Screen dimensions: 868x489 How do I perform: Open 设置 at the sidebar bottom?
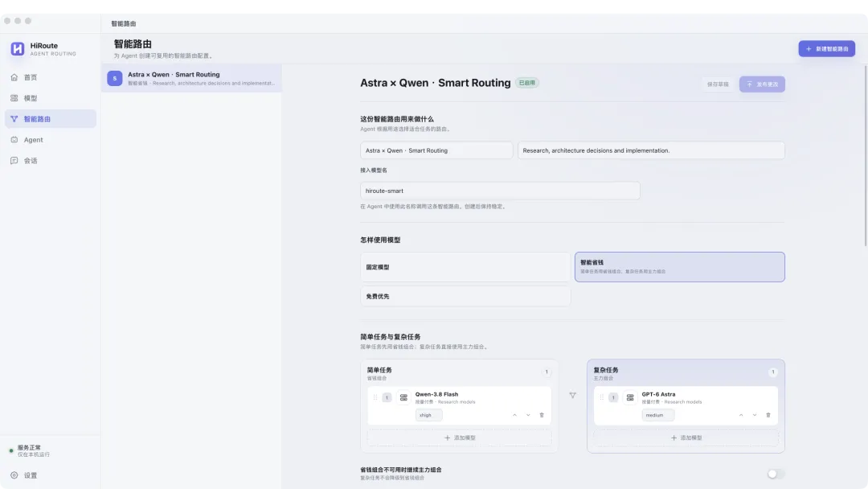coord(51,475)
